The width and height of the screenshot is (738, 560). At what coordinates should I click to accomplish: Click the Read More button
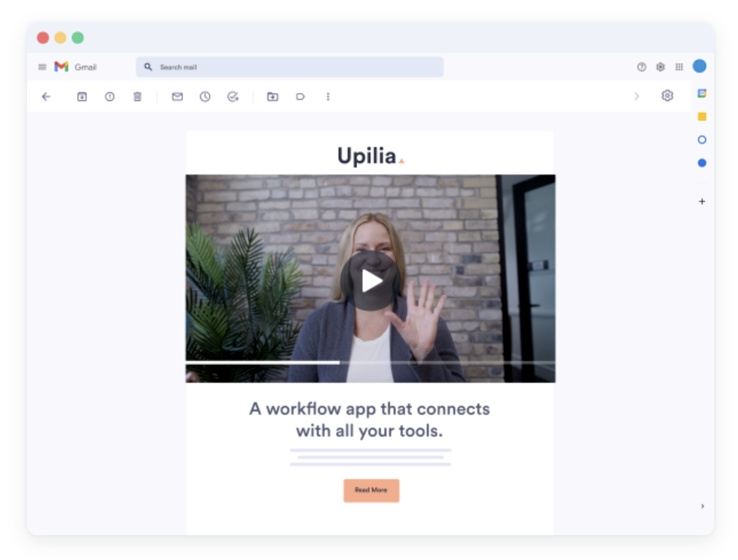pyautogui.click(x=371, y=490)
